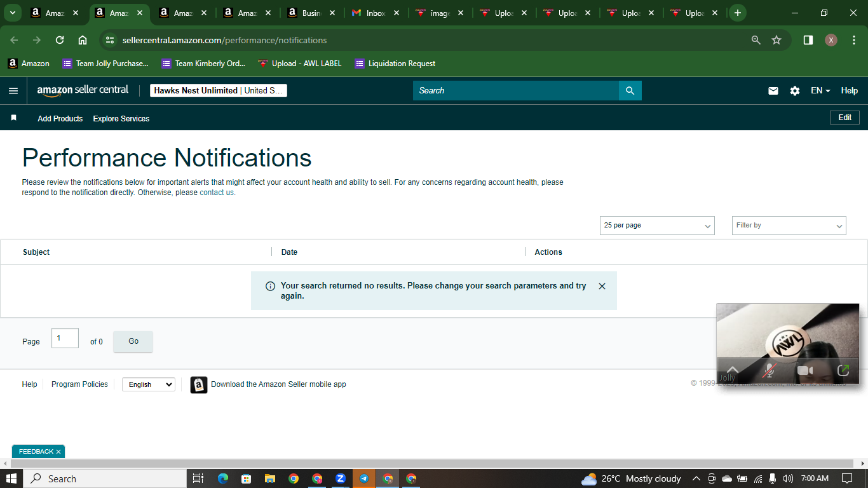Open the Seller Central mail messages icon
868x488 pixels.
coord(773,91)
